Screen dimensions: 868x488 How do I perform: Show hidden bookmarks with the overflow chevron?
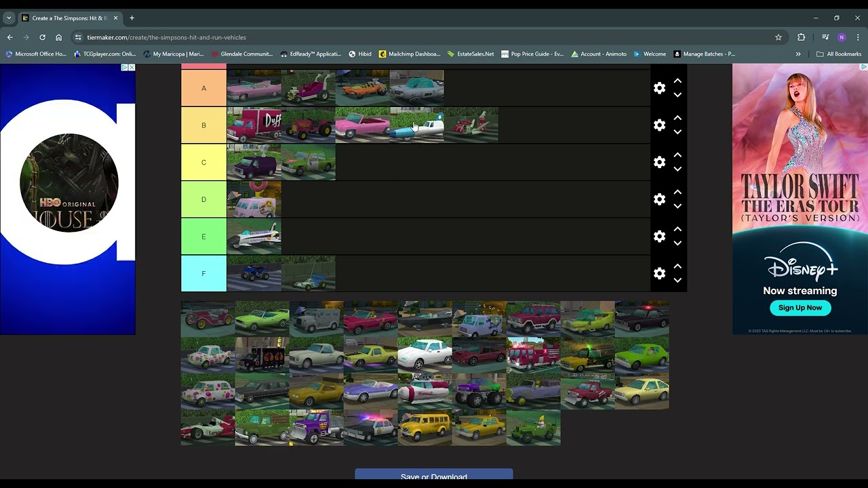(x=798, y=54)
